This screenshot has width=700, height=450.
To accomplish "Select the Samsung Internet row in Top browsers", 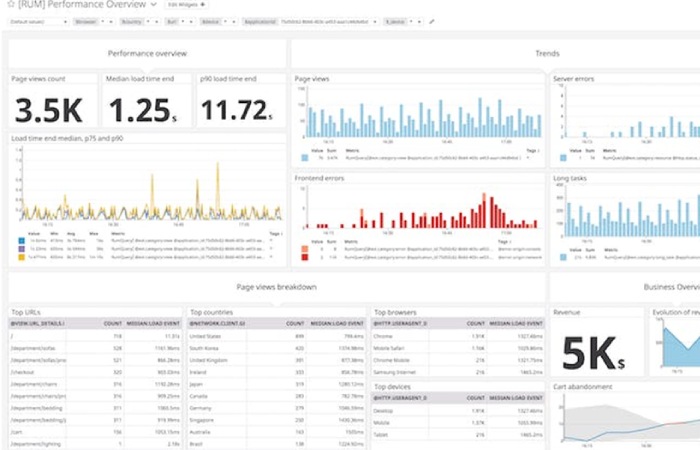I will [x=458, y=372].
